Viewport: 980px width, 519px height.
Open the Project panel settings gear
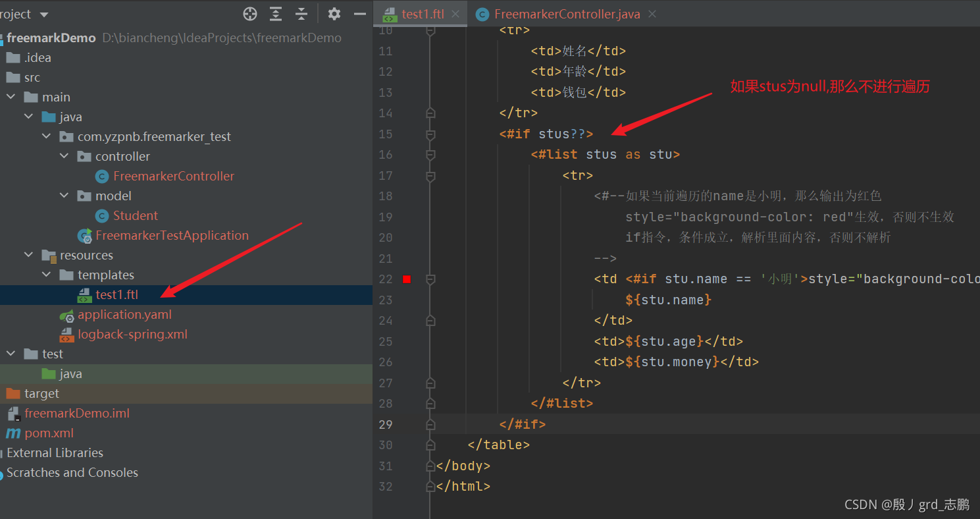334,14
